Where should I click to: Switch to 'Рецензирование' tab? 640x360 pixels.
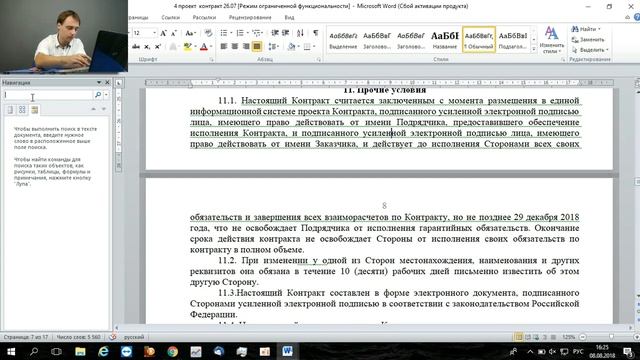point(250,18)
